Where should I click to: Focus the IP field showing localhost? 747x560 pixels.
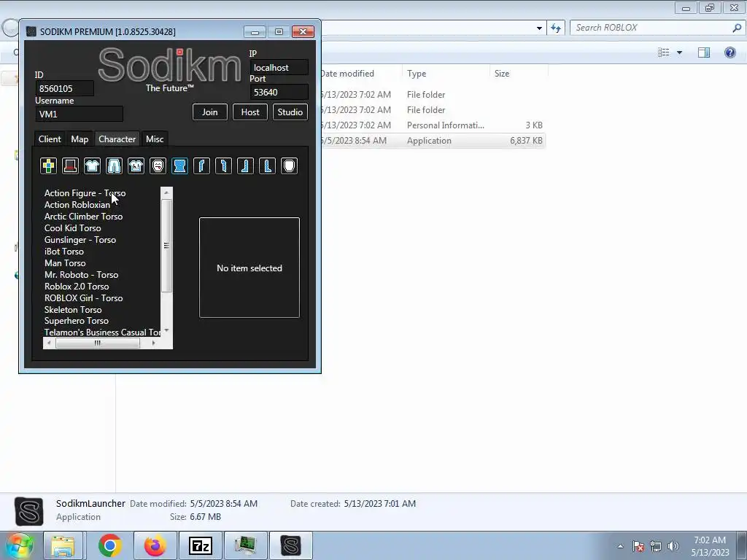pos(279,68)
